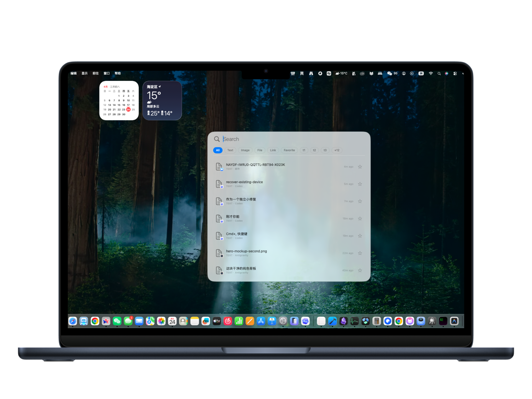This screenshot has width=532, height=399.
Task: Open the Antigravity badge on hero-mockup-second.png
Action: click(x=222, y=255)
